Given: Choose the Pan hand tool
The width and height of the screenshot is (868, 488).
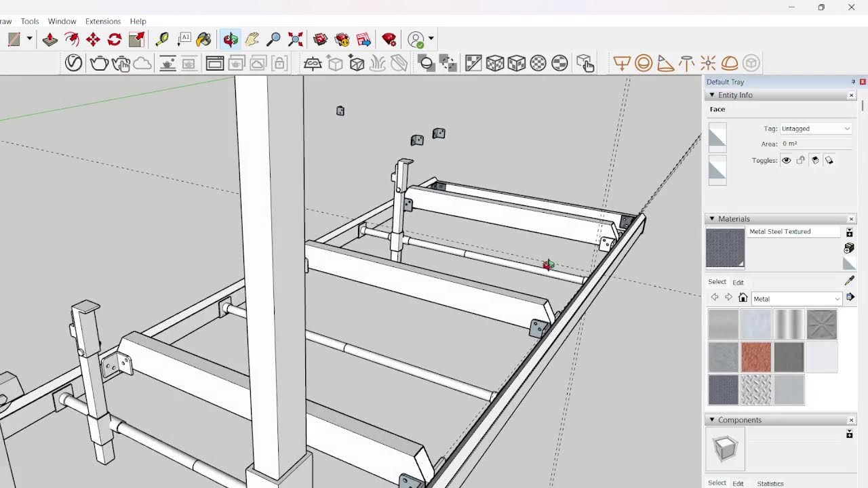Looking at the screenshot, I should tap(252, 39).
